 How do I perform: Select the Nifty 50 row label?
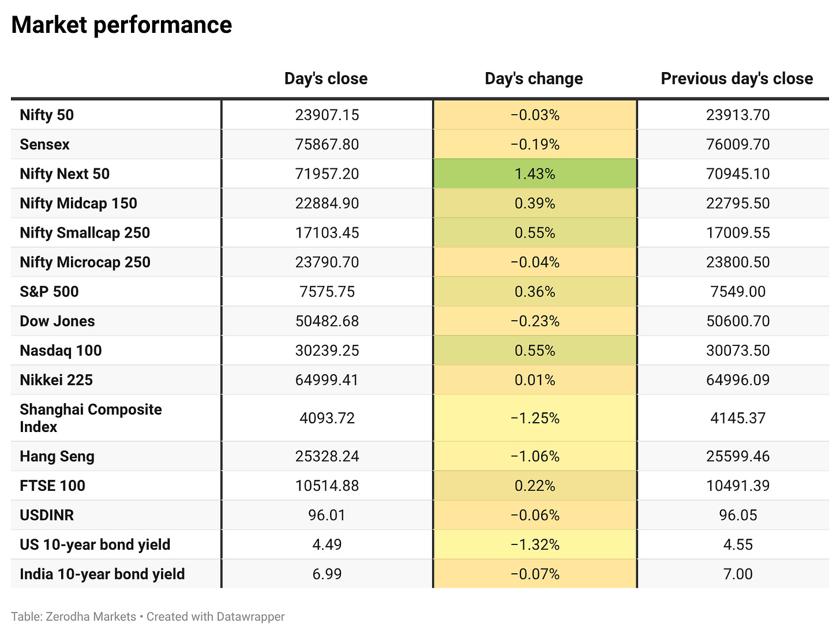coord(47,115)
